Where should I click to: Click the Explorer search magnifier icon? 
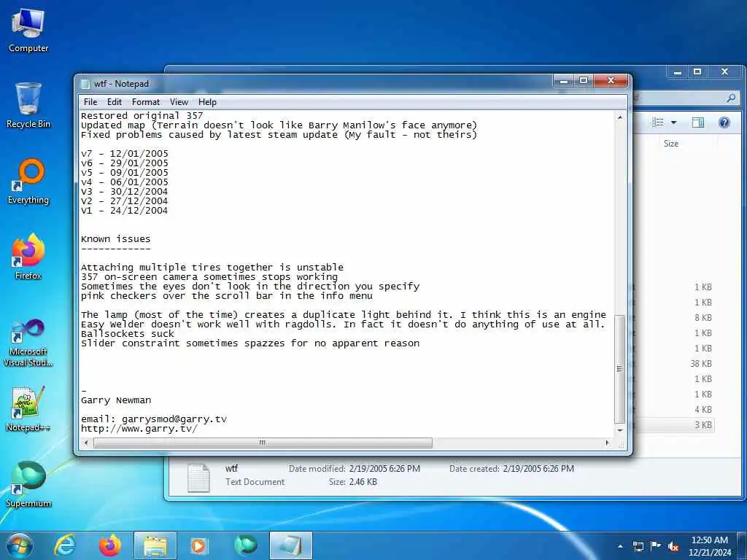731,98
